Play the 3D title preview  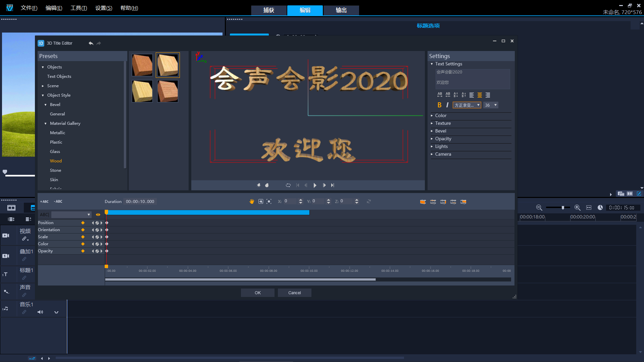tap(315, 185)
